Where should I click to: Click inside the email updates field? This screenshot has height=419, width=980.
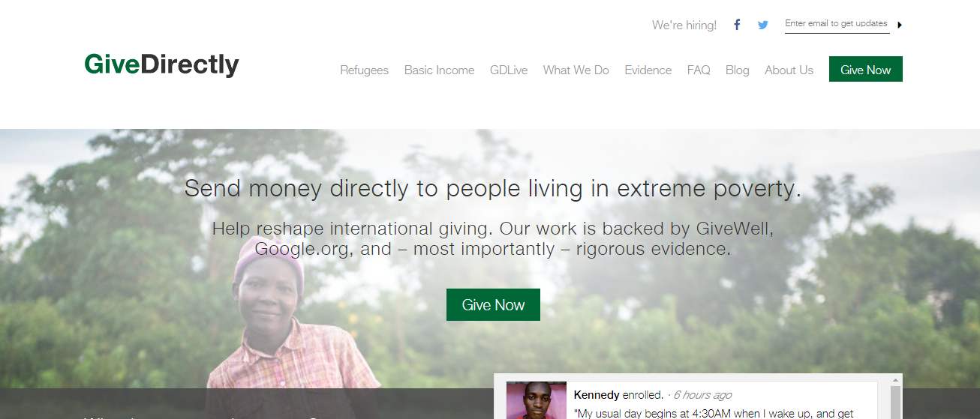coord(837,24)
